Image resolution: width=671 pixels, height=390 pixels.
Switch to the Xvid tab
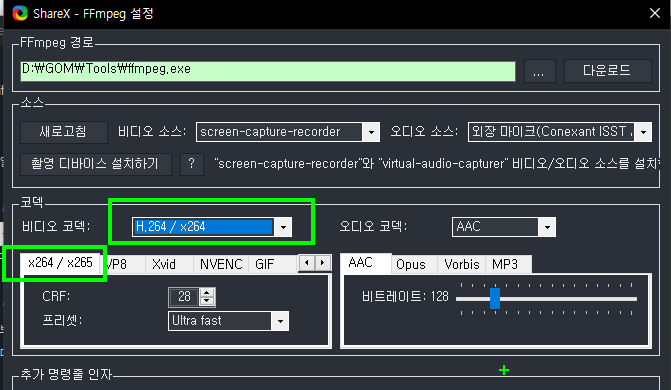click(x=169, y=264)
